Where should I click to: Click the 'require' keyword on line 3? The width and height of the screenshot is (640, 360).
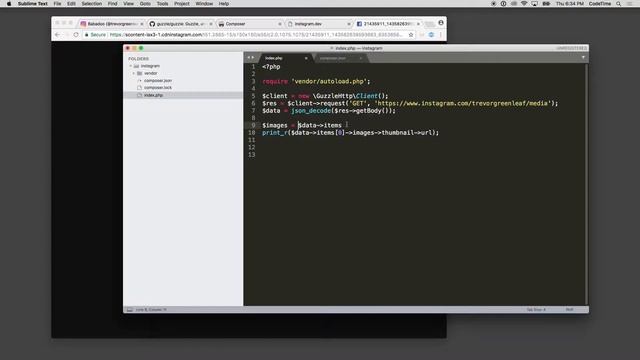(x=275, y=81)
